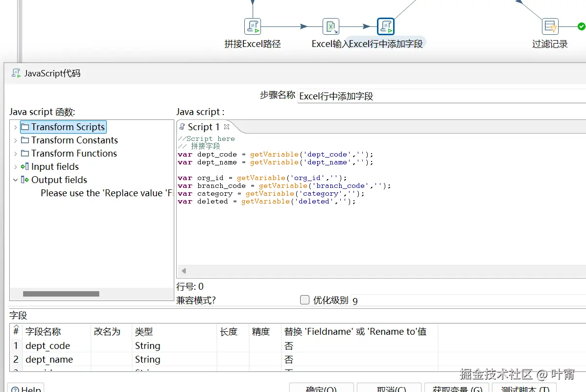Click the 过滤记录 step label

click(550, 44)
